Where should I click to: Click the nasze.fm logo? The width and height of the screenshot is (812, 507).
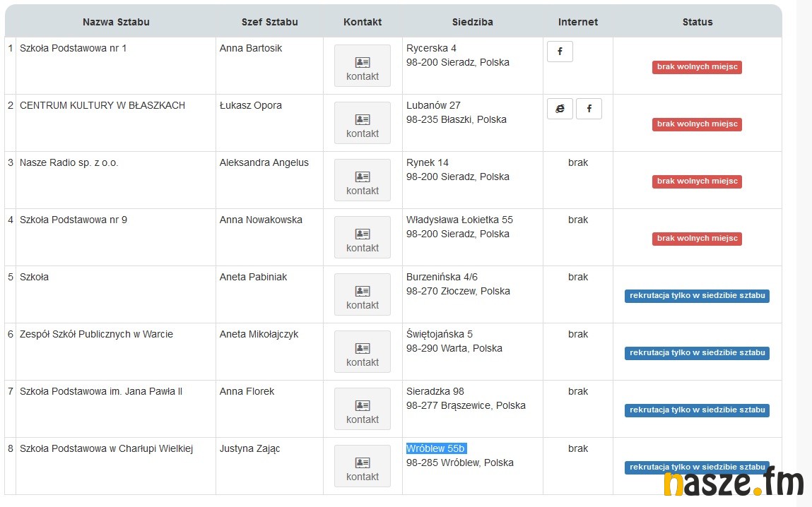[x=733, y=484]
